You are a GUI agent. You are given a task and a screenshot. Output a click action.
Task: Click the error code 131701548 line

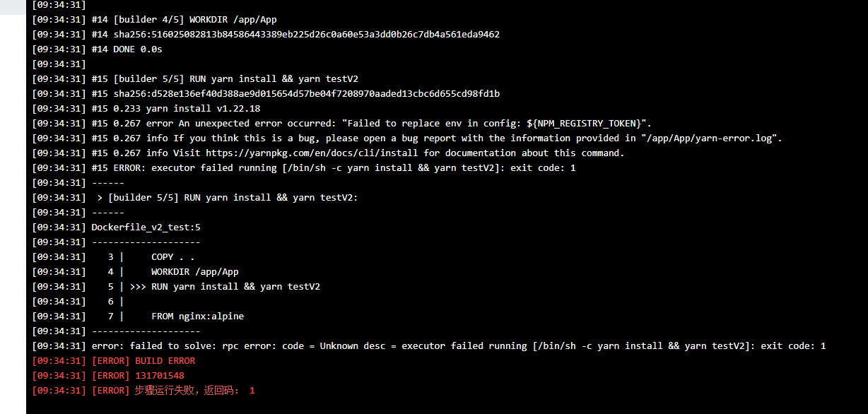[108, 376]
